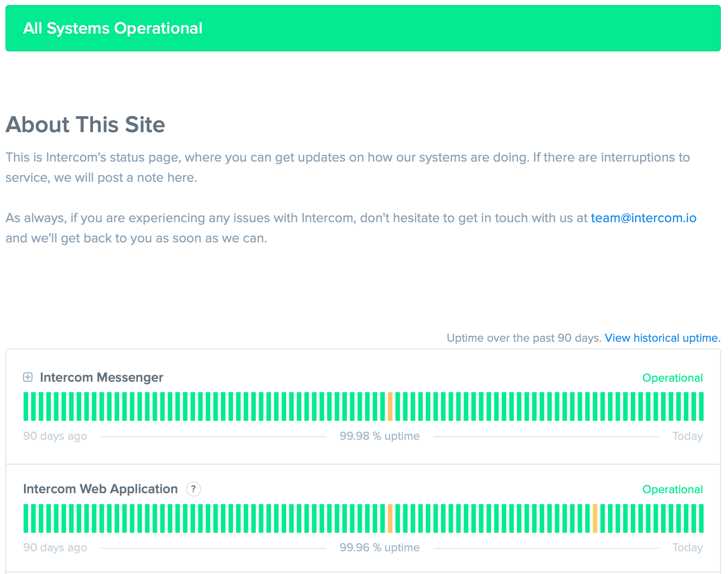Click the rightmost green bar for Intercom Messenger
This screenshot has height=574, width=728.
click(701, 407)
